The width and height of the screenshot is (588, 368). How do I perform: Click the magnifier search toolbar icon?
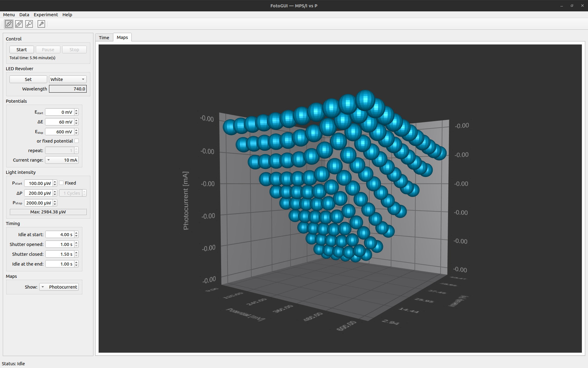point(29,24)
